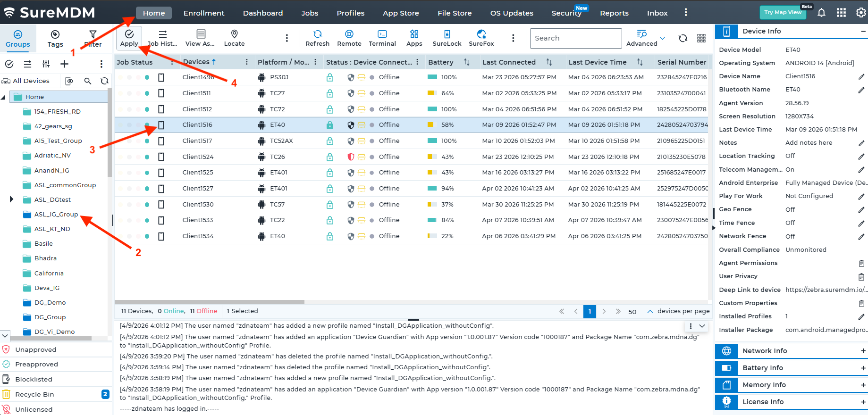The width and height of the screenshot is (868, 415).
Task: Launch SureLock settings
Action: point(447,38)
